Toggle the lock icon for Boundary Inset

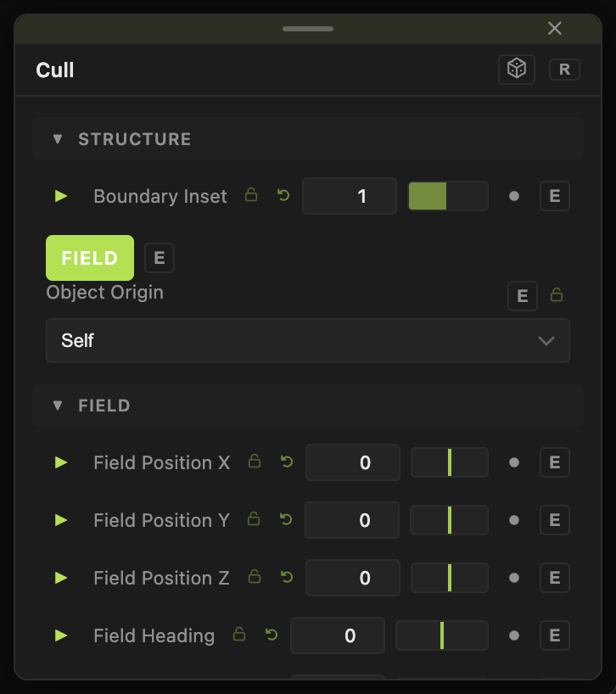(251, 195)
